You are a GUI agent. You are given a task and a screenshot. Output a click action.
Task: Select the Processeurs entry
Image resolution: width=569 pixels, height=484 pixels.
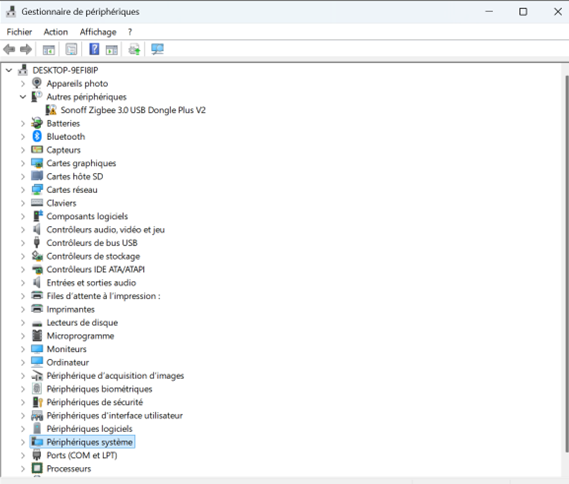(69, 468)
